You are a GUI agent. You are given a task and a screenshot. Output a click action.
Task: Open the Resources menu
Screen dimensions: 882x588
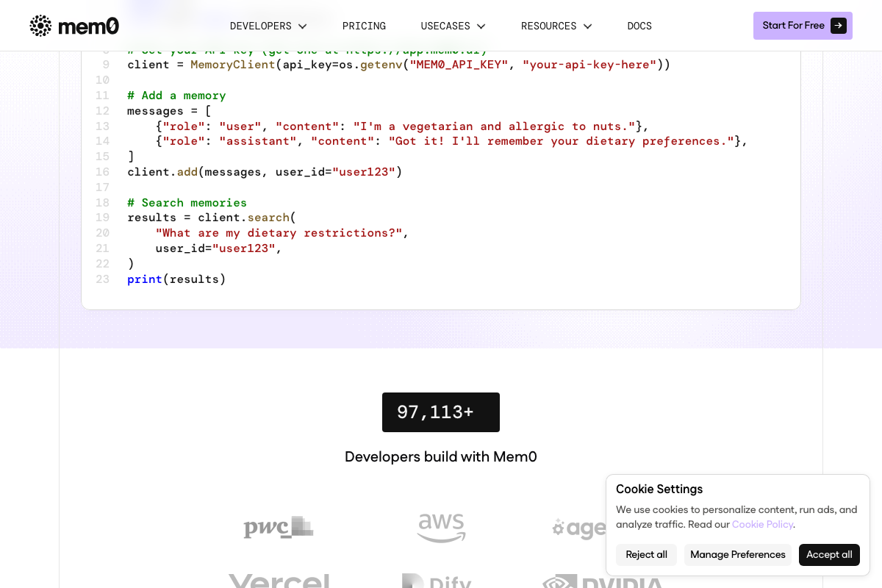556,26
